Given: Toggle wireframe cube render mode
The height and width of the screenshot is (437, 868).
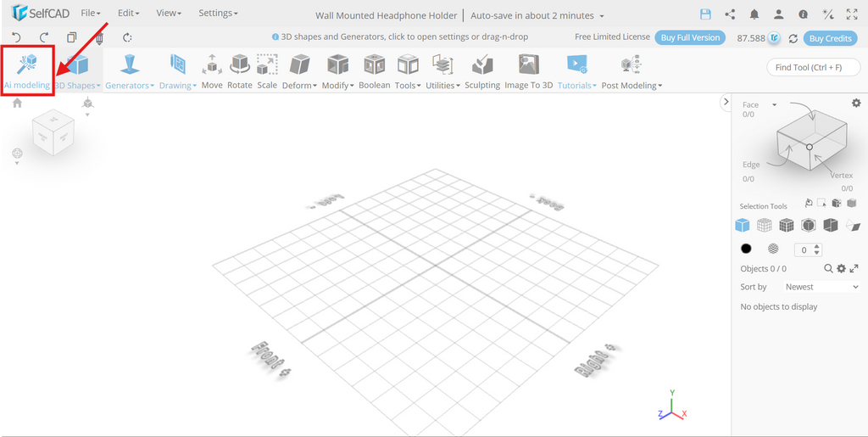Looking at the screenshot, I should click(765, 225).
